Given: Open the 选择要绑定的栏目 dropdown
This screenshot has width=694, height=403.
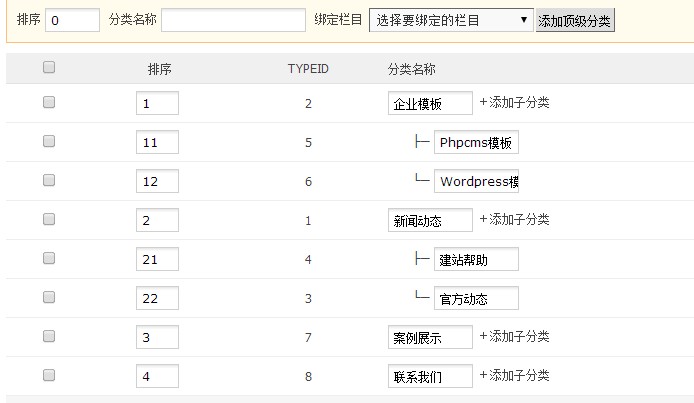Looking at the screenshot, I should point(451,20).
